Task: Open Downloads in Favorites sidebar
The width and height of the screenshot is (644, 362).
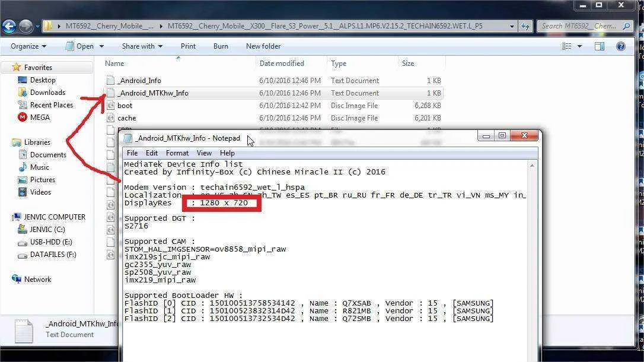Action: pos(47,93)
